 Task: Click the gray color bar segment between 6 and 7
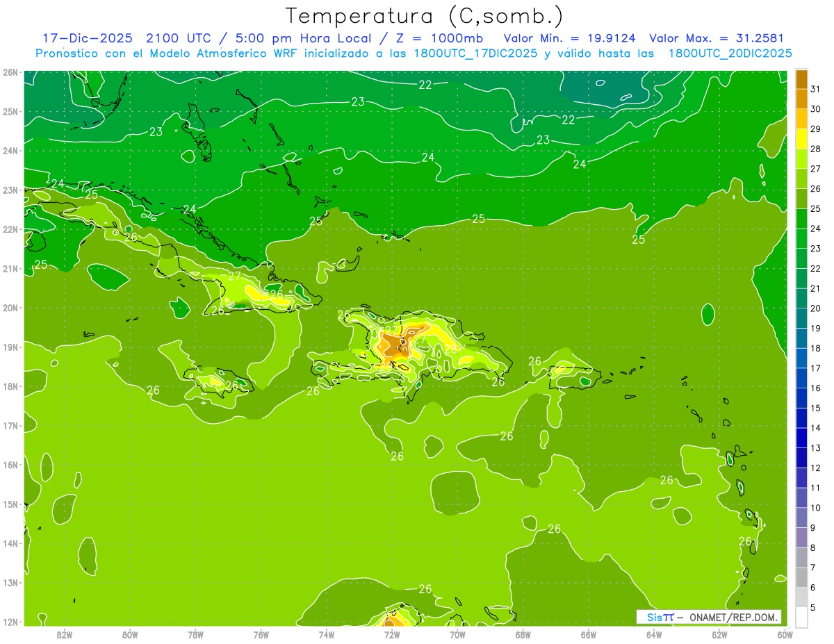click(801, 577)
